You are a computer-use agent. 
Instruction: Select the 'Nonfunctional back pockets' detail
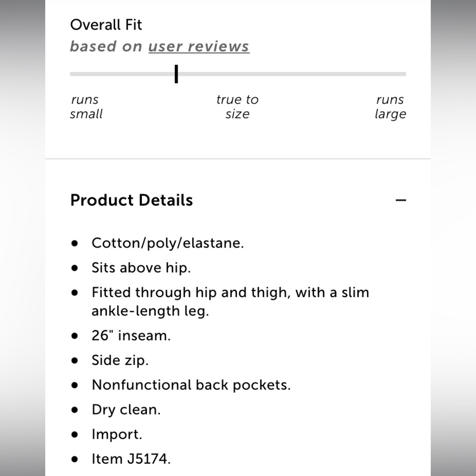click(191, 385)
